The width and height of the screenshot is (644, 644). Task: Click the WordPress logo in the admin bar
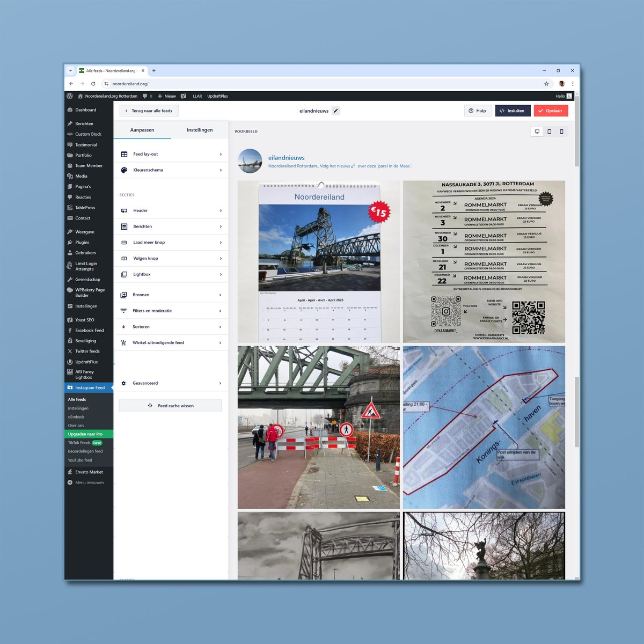(70, 96)
